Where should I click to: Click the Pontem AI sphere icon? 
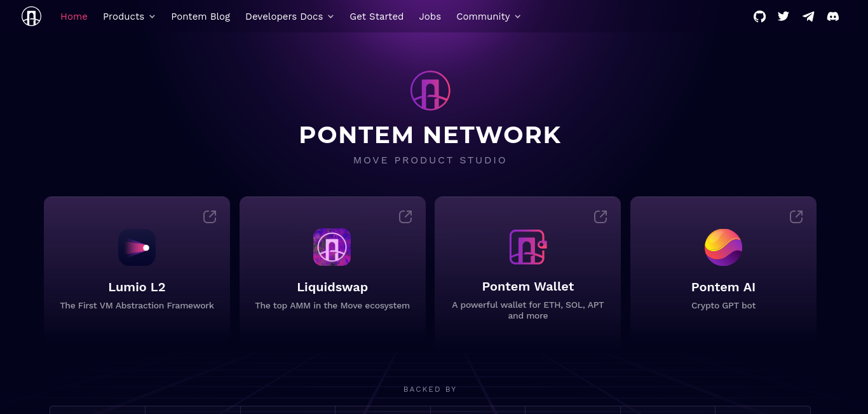click(x=723, y=247)
